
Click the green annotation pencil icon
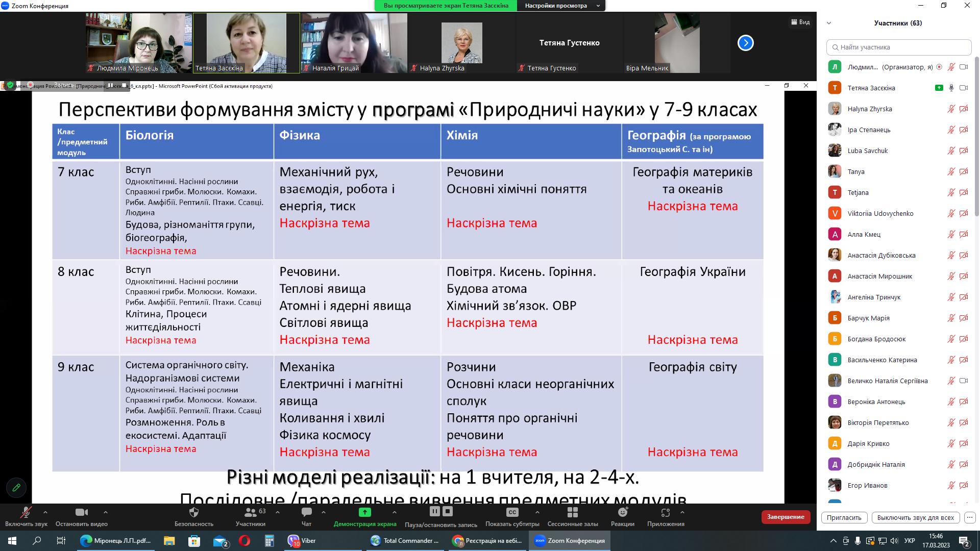tap(16, 487)
